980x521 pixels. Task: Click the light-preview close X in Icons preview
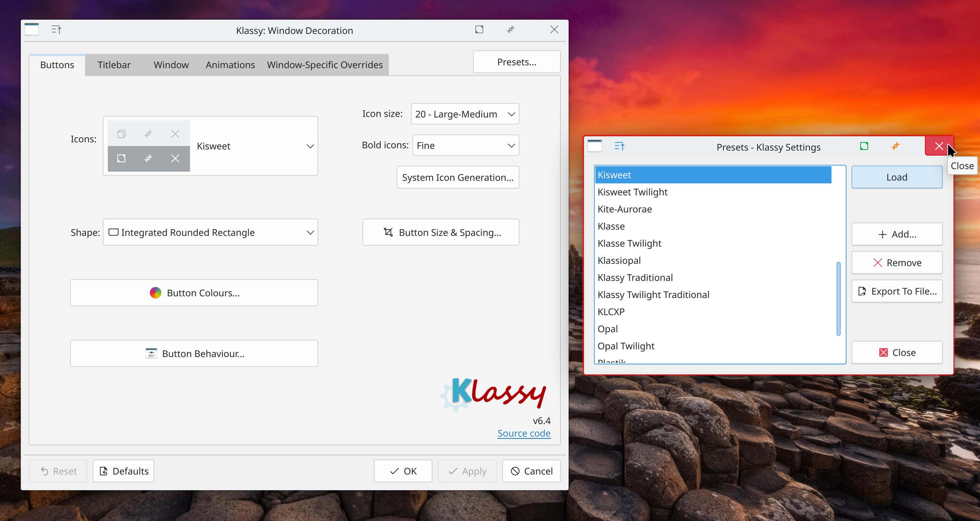point(175,134)
